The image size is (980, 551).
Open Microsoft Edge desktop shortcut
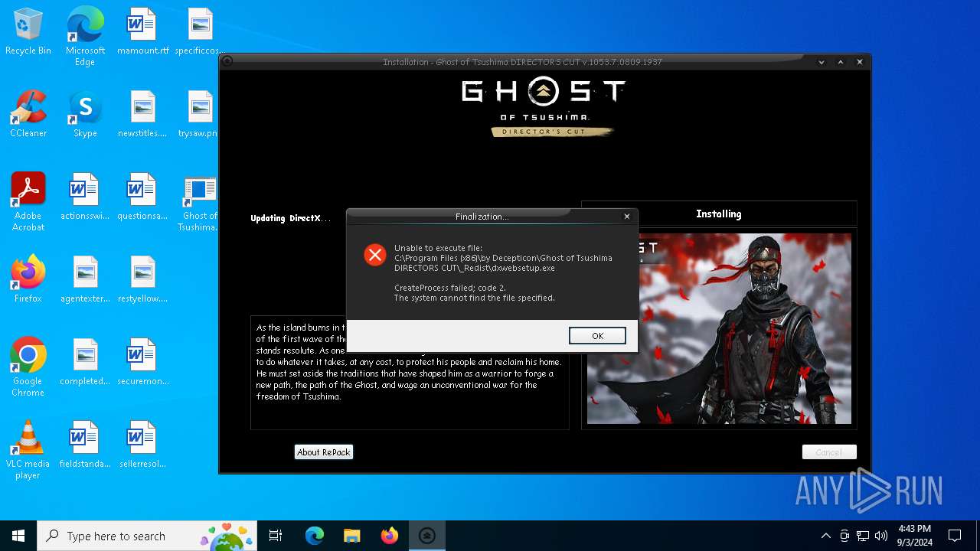point(85,37)
